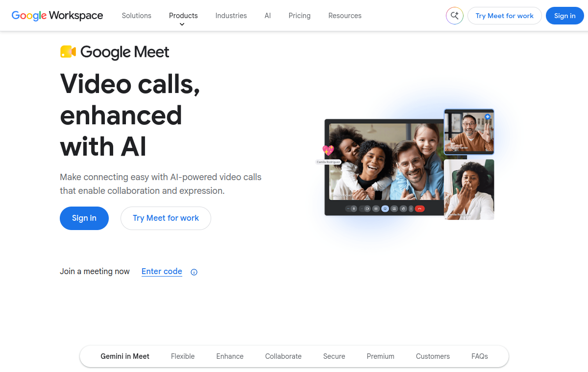Click the info icon beside Enter code
Viewport: 588px width, 372px height.
pyautogui.click(x=194, y=272)
